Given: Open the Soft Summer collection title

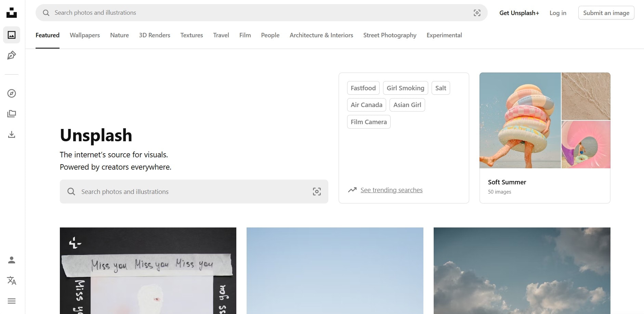Looking at the screenshot, I should coord(507,182).
